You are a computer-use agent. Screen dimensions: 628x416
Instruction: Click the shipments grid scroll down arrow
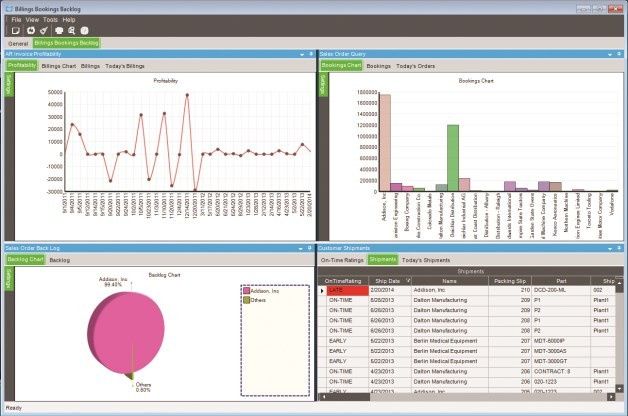click(619, 388)
